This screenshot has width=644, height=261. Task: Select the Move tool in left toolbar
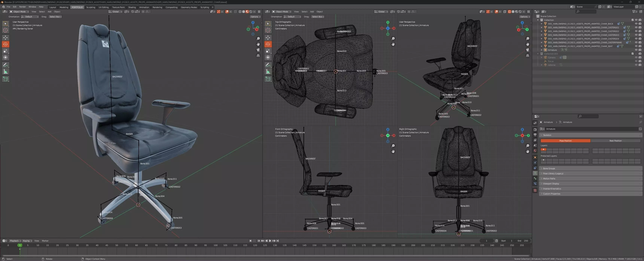tap(5, 37)
